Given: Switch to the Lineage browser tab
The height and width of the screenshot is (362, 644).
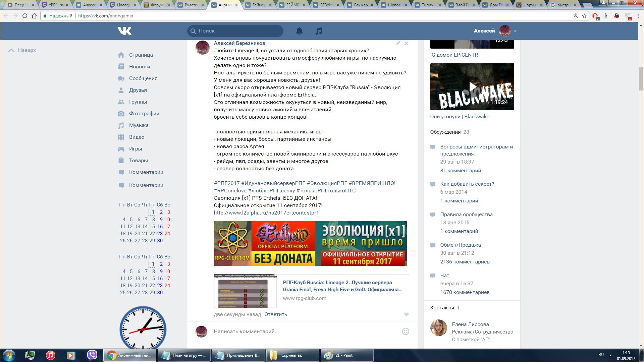Looking at the screenshot, I should tap(124, 5).
